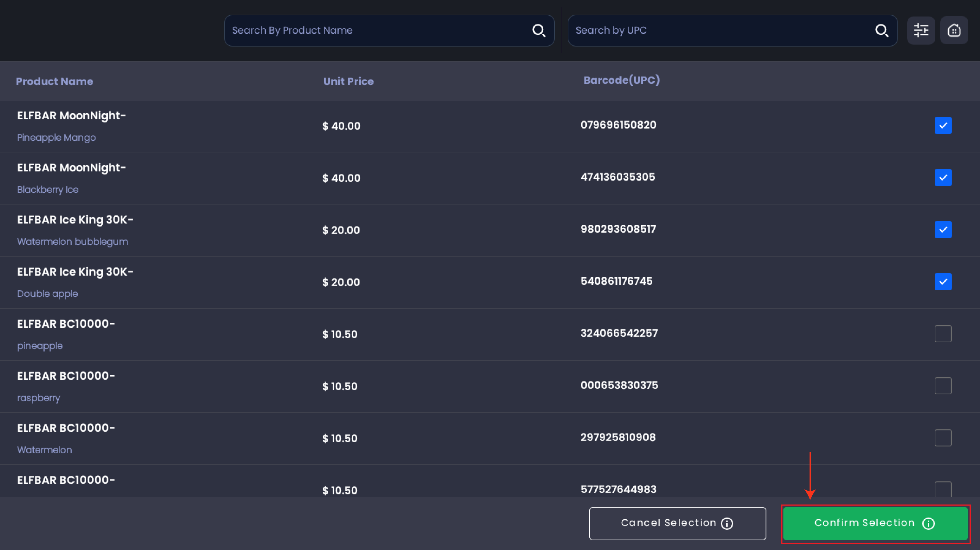The image size is (980, 550).
Task: Click $ 10.50 price in pineapple row
Action: (340, 334)
